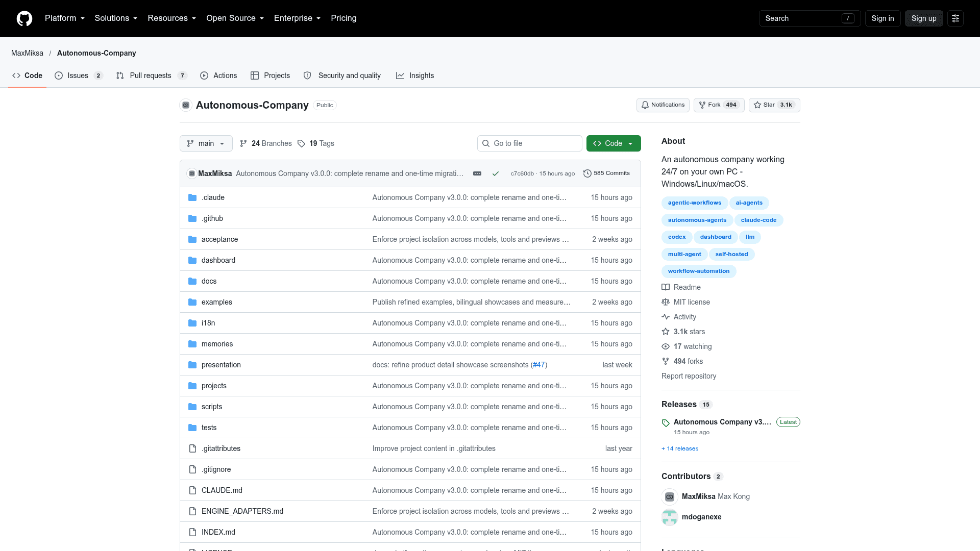Screen dimensions: 980x551
Task: Click the CLAUDE.md file icon
Action: point(192,490)
